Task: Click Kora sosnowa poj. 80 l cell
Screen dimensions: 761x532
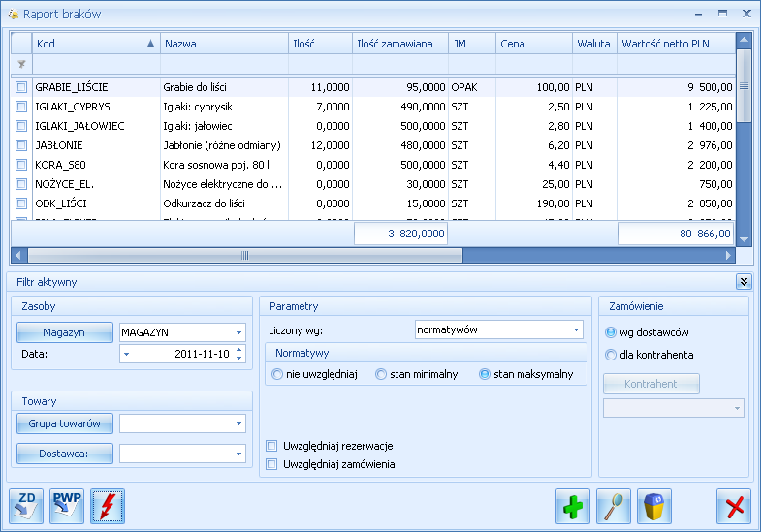Action: 224,165
